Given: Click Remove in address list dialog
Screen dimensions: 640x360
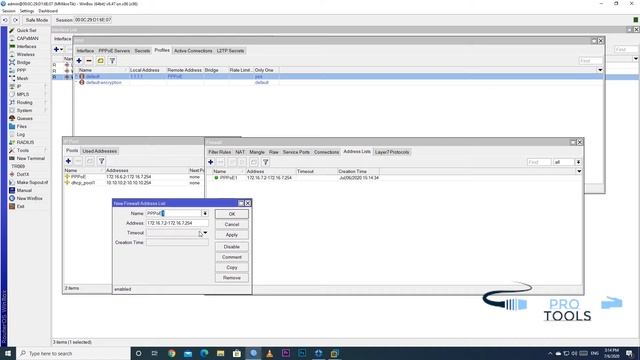Looking at the screenshot, I should tap(231, 278).
